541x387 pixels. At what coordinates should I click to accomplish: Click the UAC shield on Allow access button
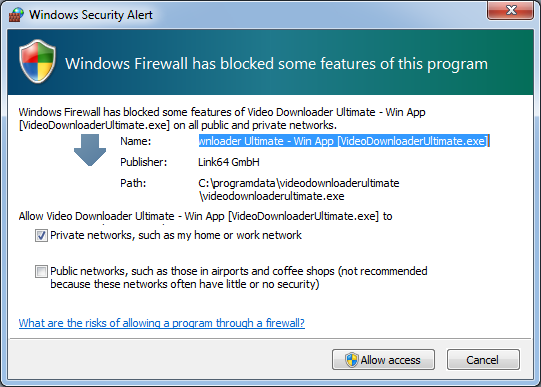352,360
